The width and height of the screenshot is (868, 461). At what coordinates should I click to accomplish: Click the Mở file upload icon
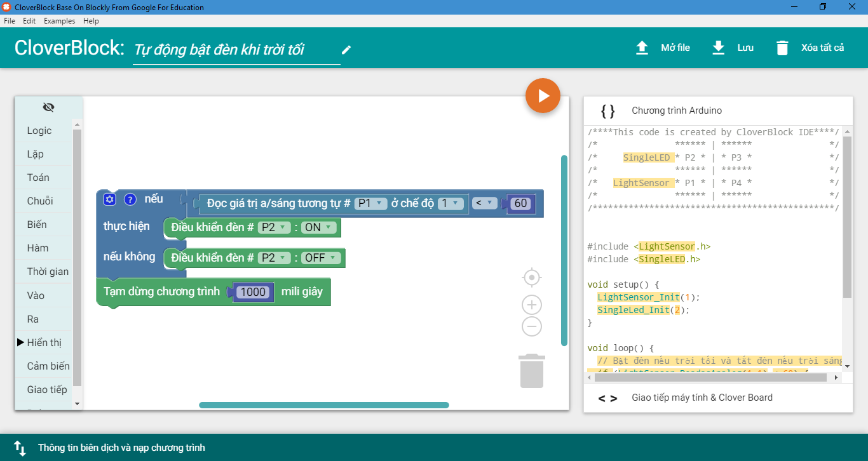coord(642,48)
